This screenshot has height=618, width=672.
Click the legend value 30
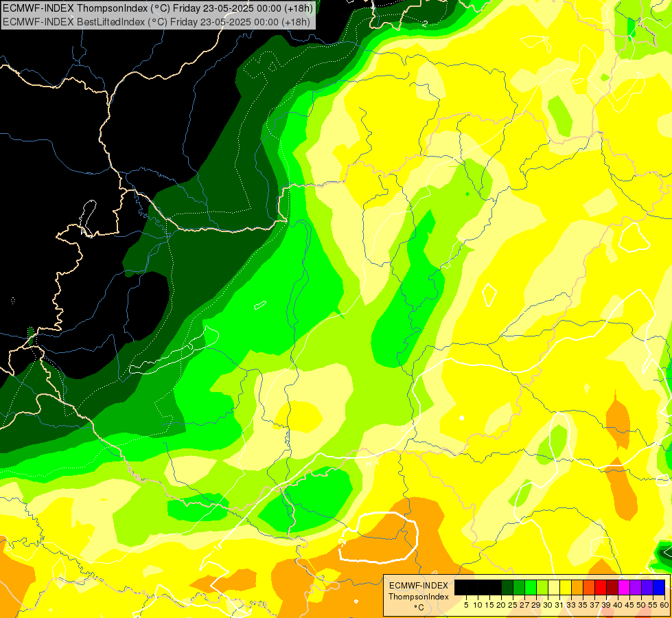coord(548,605)
